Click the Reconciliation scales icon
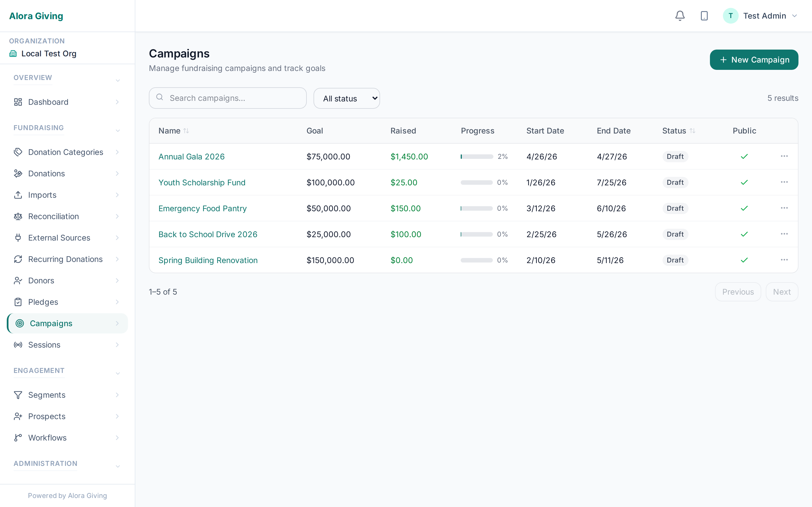This screenshot has height=507, width=812. [x=18, y=216]
